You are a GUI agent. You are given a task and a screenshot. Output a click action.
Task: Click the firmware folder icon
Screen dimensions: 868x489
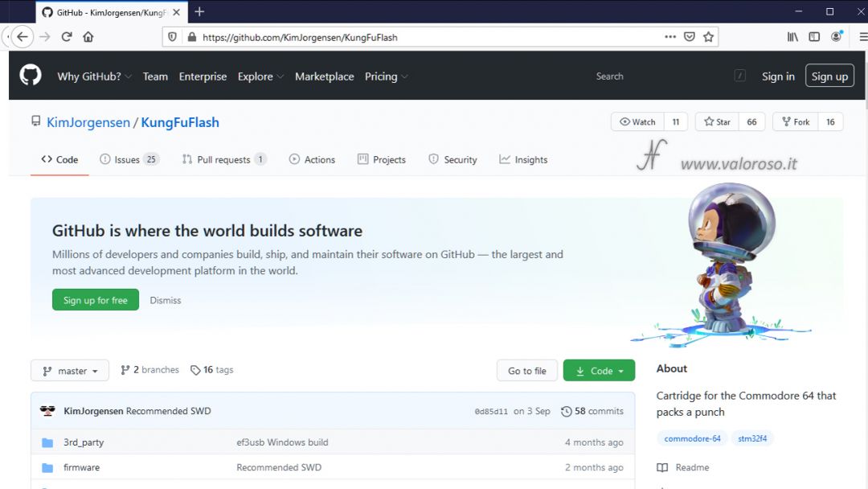click(x=47, y=468)
